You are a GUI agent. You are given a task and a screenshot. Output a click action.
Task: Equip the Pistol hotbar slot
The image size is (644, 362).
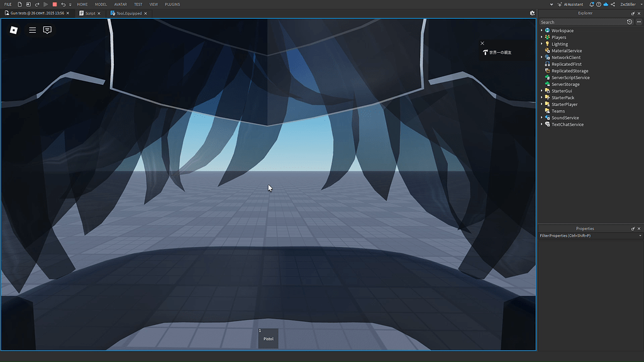point(268,339)
